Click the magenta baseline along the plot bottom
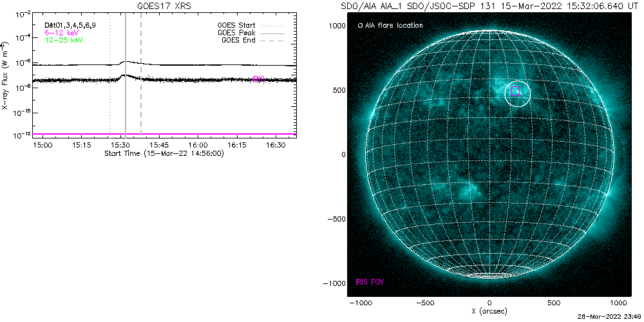Image resolution: width=644 pixels, height=322 pixels. (x=165, y=134)
